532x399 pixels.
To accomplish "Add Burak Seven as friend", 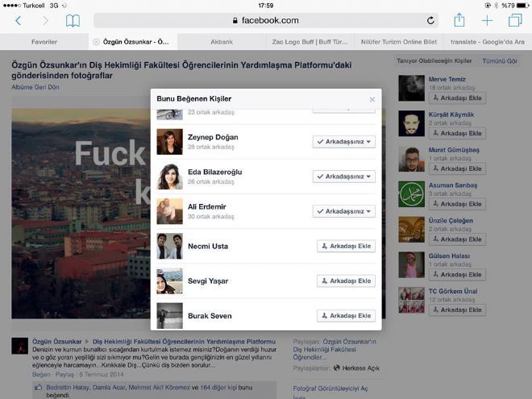I will click(x=346, y=315).
